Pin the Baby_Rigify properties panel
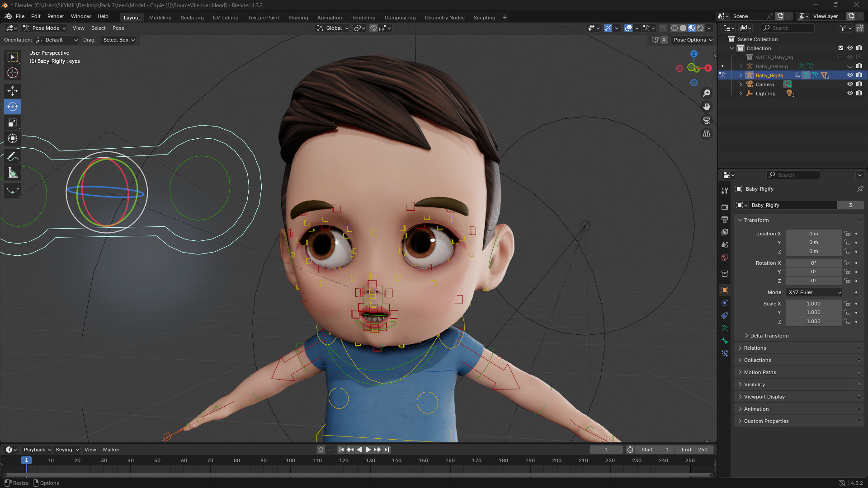This screenshot has height=488, width=868. pos(860,189)
